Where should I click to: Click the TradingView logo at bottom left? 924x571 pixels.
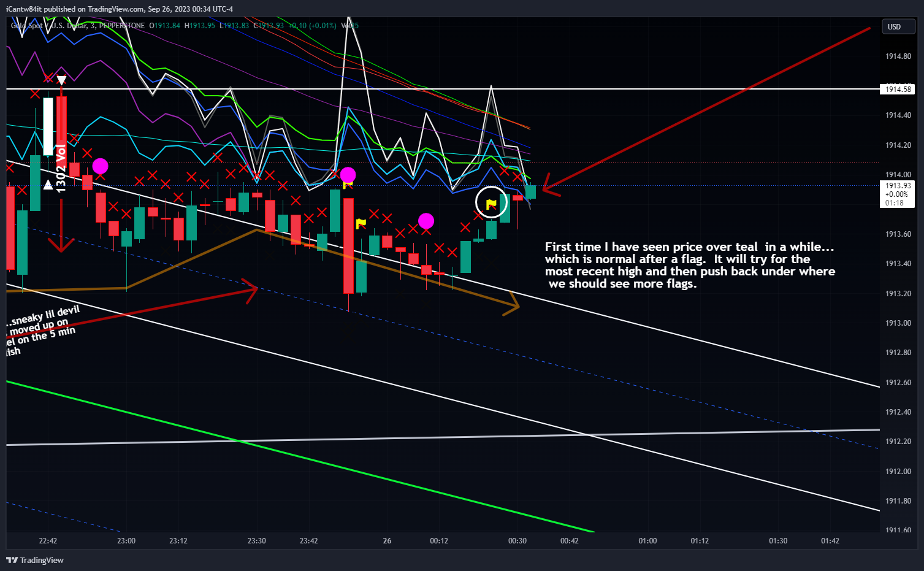(x=35, y=560)
